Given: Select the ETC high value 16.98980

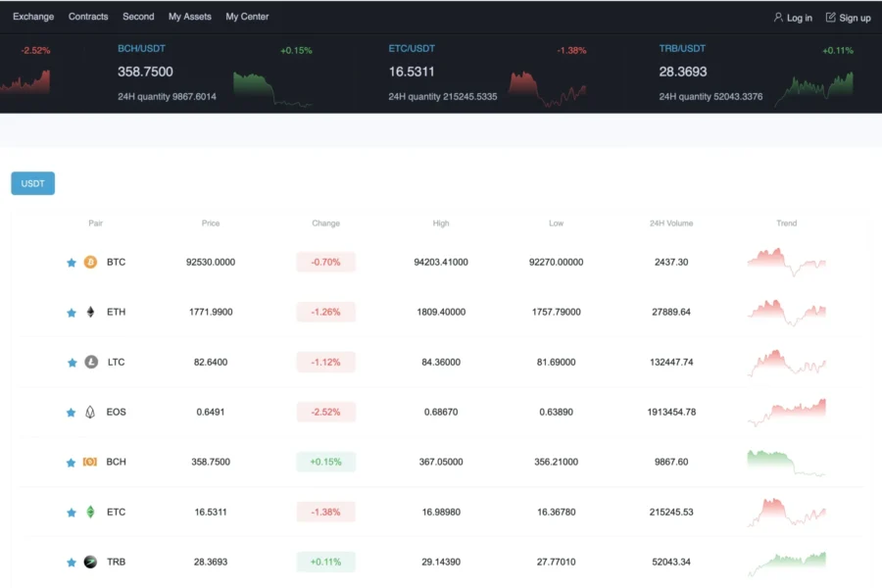Looking at the screenshot, I should coord(441,512).
